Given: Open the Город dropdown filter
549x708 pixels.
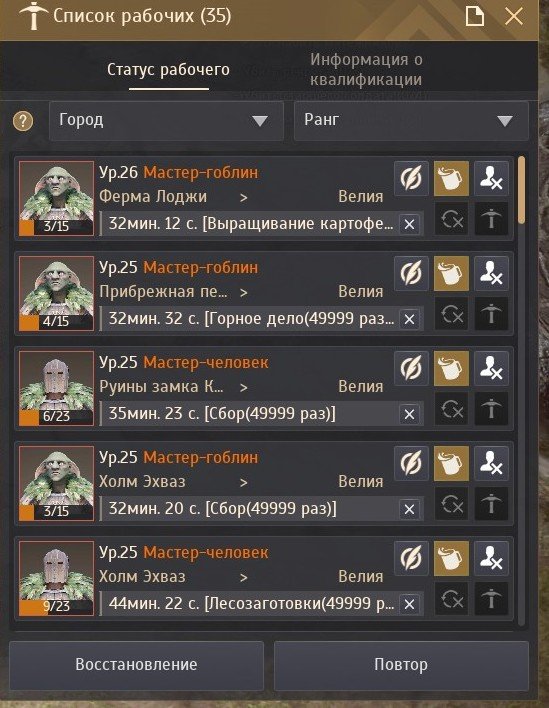Looking at the screenshot, I should pyautogui.click(x=166, y=121).
